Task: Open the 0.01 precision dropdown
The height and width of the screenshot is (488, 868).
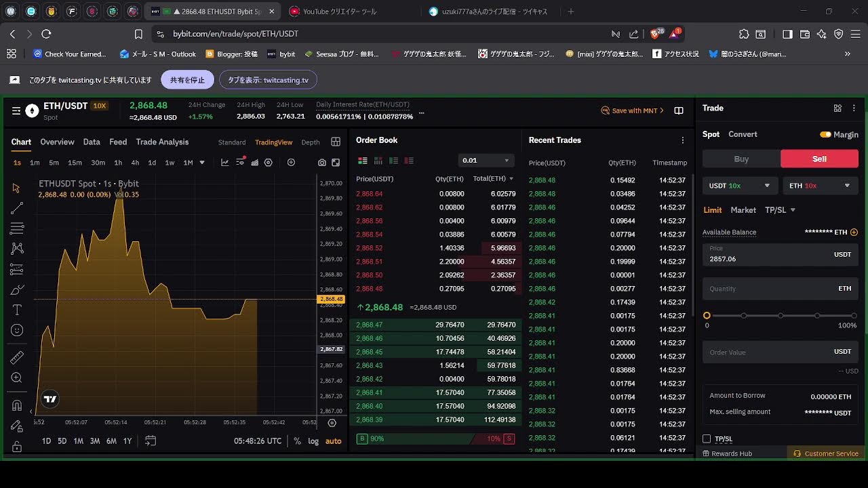Action: [486, 160]
